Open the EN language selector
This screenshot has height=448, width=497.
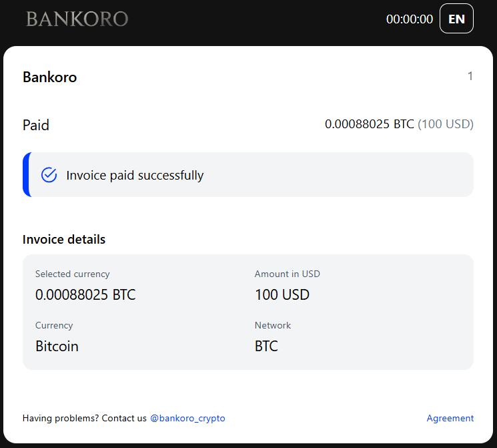[456, 19]
